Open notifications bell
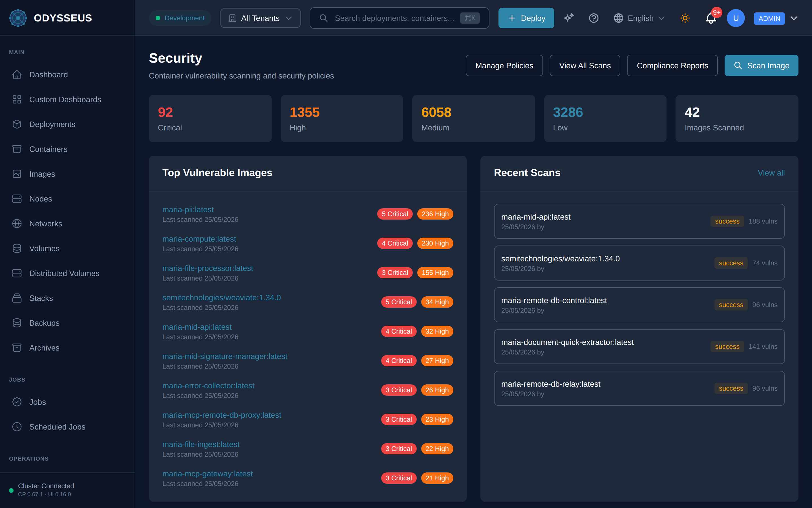Image resolution: width=812 pixels, height=508 pixels. (x=711, y=18)
